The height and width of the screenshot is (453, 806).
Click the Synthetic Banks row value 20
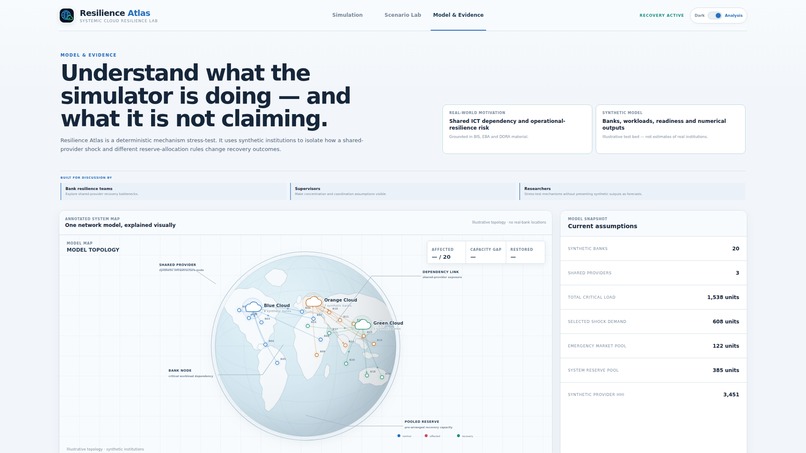(736, 249)
